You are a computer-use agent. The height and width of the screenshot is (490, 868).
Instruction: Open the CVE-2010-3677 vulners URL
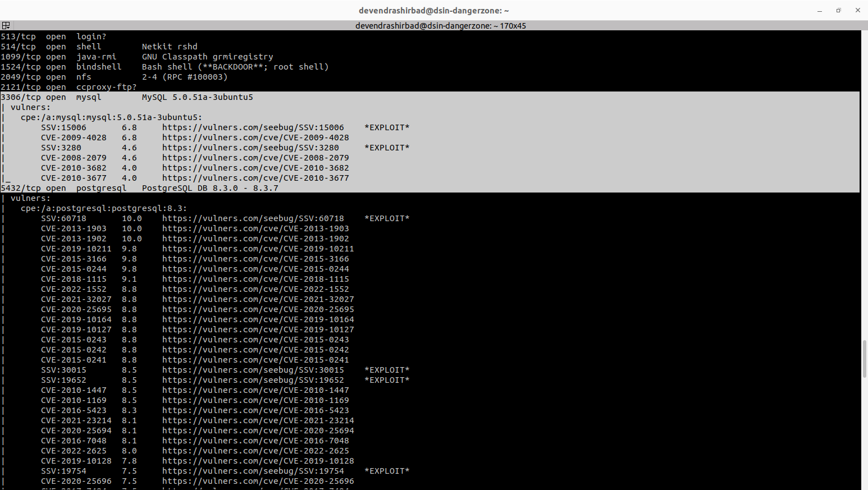point(255,178)
